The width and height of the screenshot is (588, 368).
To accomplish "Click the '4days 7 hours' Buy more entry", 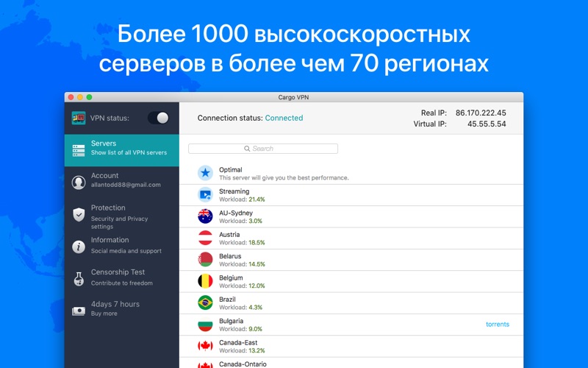I will click(x=122, y=311).
